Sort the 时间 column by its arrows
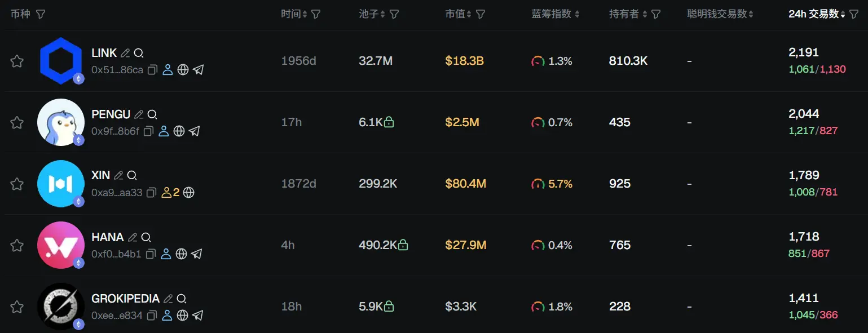The width and height of the screenshot is (868, 333). tap(305, 14)
